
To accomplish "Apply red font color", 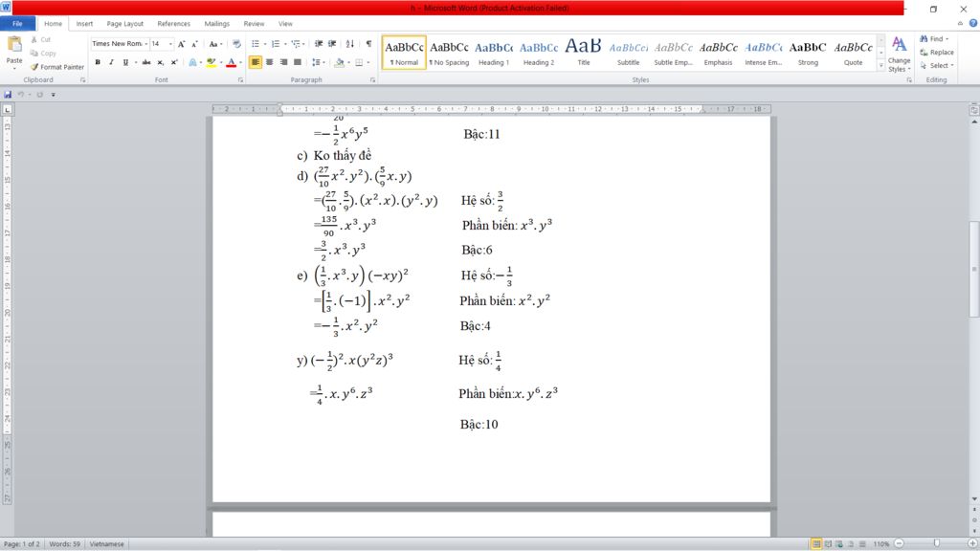I will [232, 62].
